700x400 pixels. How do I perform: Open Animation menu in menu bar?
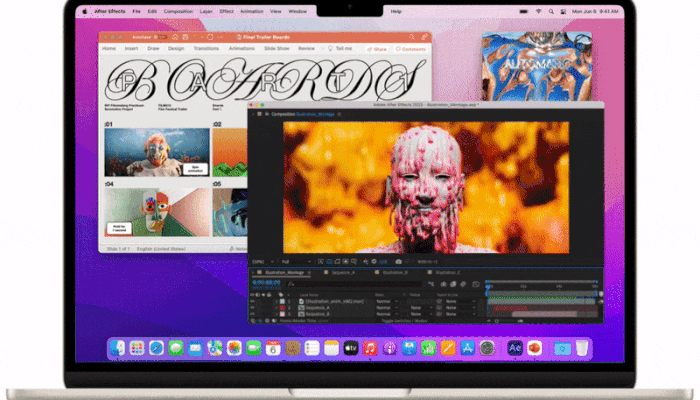pos(252,12)
